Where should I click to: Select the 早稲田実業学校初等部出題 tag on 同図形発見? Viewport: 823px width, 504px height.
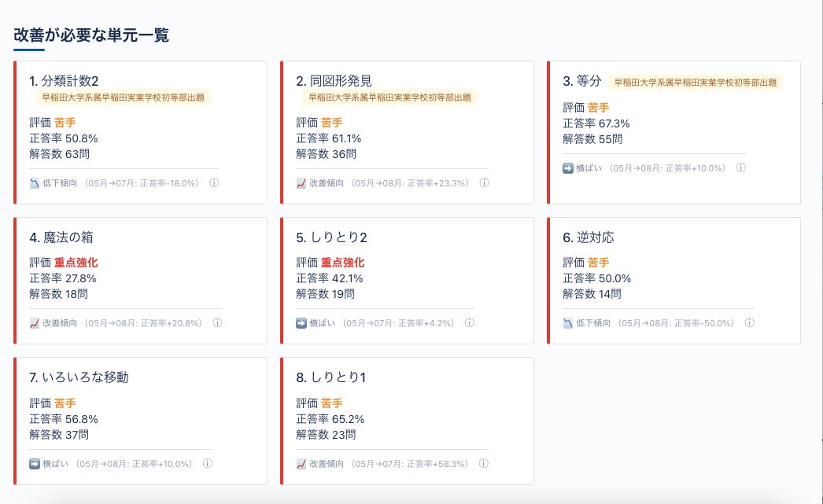[x=389, y=97]
